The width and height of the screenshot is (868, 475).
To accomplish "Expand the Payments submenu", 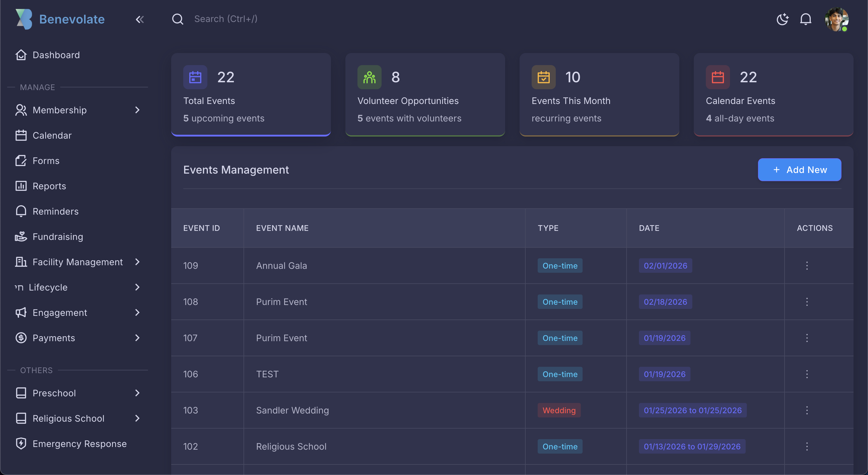I will pyautogui.click(x=137, y=338).
